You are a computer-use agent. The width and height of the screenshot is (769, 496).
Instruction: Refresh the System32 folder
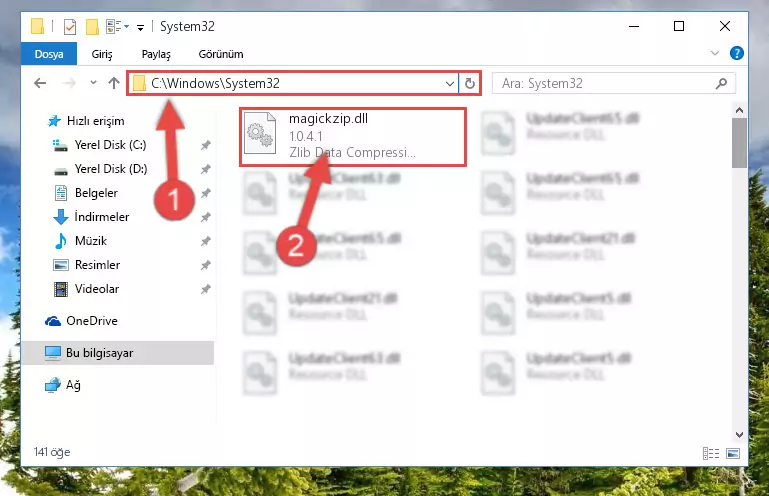(469, 83)
